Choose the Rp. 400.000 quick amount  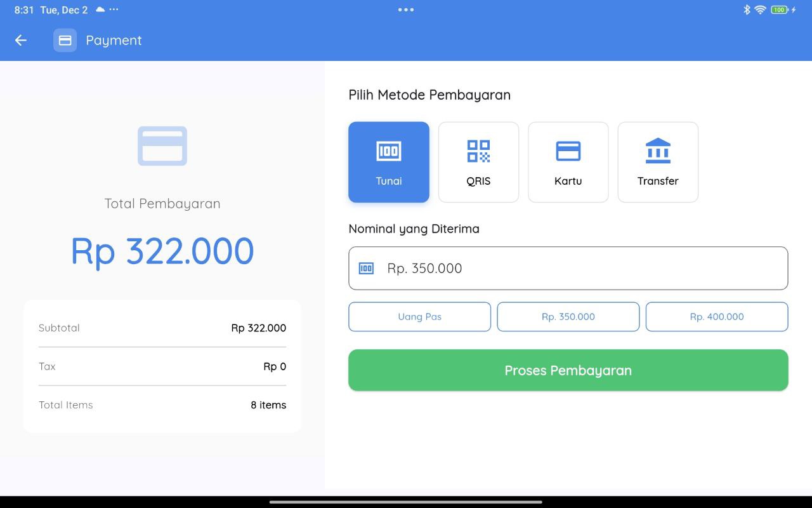pyautogui.click(x=716, y=316)
